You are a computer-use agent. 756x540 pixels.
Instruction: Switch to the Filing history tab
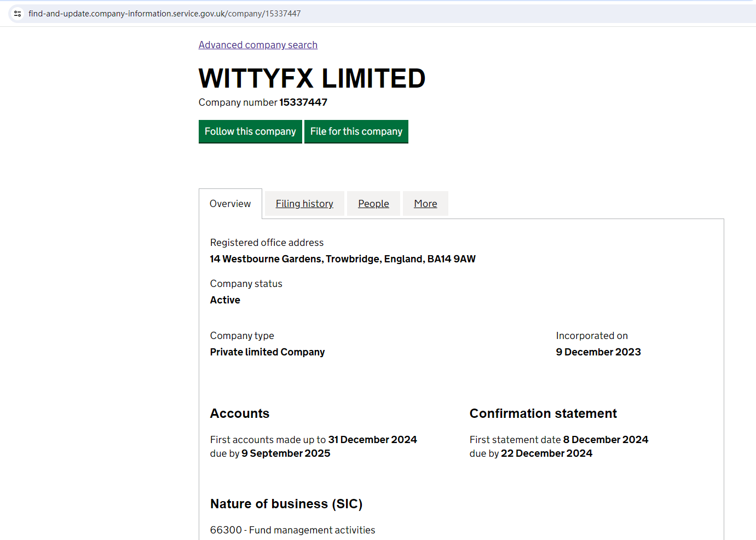pyautogui.click(x=304, y=204)
